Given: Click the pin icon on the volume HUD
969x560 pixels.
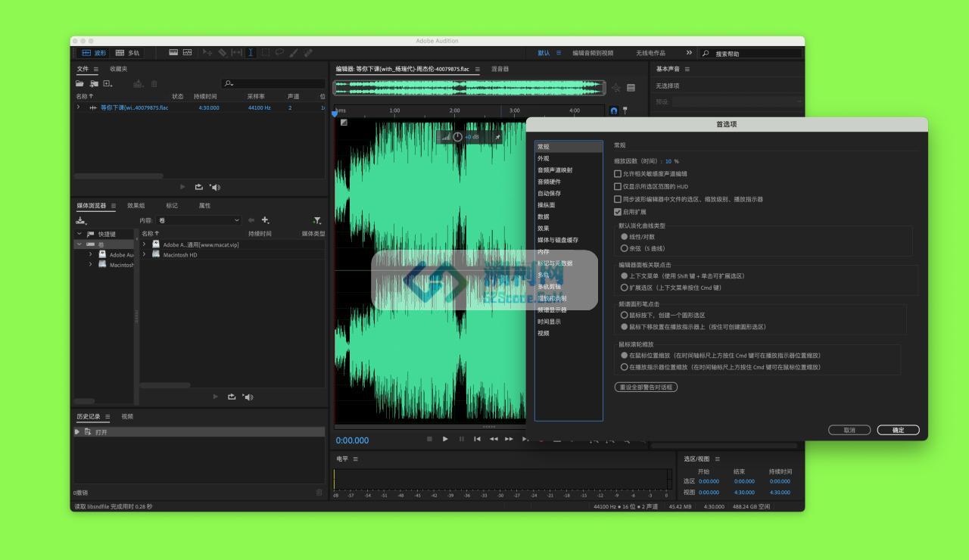Looking at the screenshot, I should click(497, 137).
